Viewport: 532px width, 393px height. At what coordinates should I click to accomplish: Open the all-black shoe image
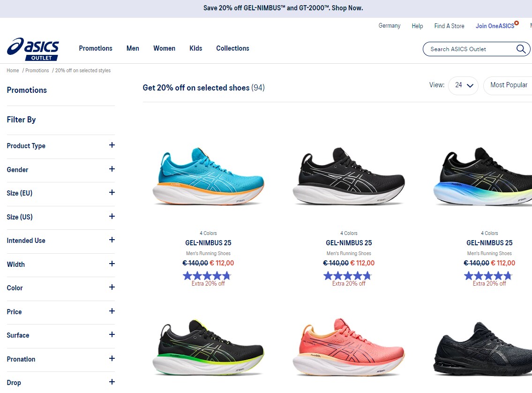point(482,349)
